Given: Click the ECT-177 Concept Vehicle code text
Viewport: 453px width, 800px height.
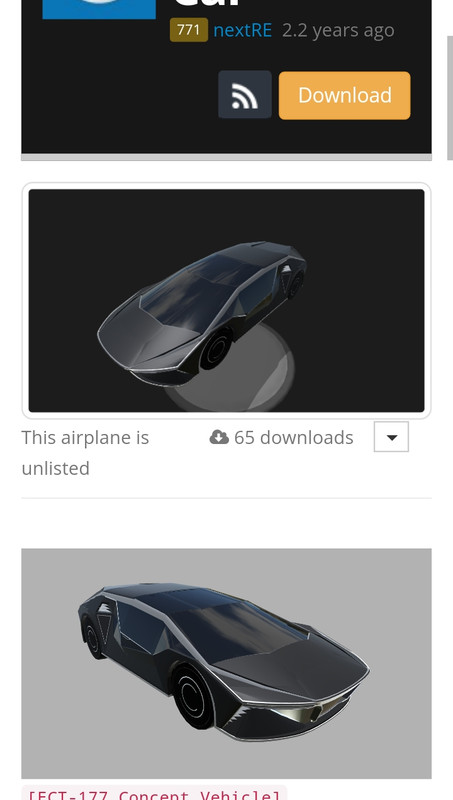Looking at the screenshot, I should tap(154, 794).
